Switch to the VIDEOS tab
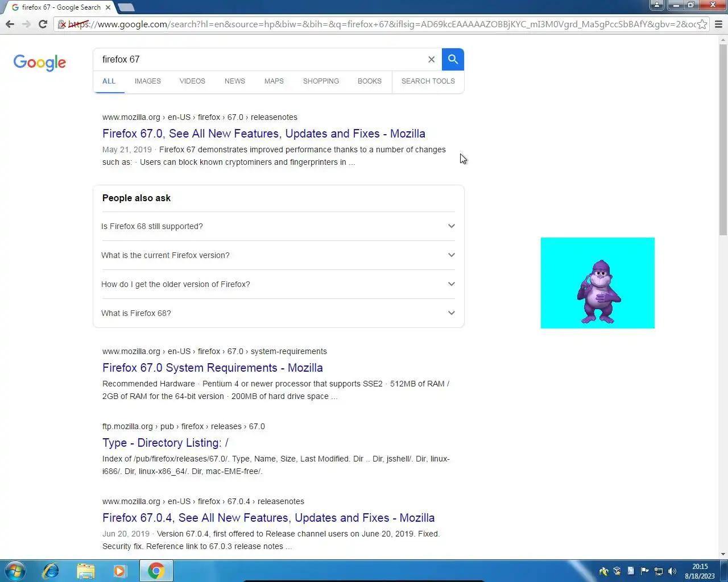This screenshot has height=582, width=728. pos(192,81)
